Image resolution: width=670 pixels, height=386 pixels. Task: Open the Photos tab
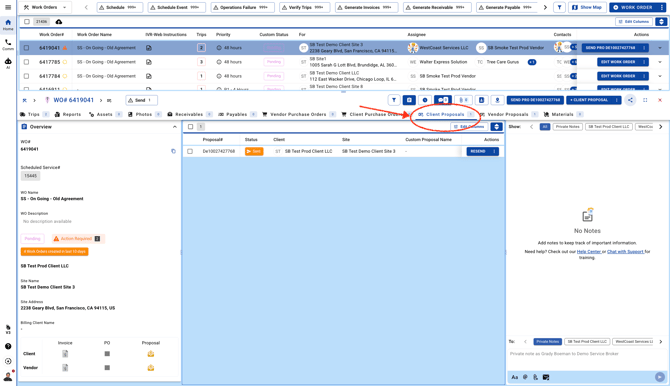click(144, 114)
